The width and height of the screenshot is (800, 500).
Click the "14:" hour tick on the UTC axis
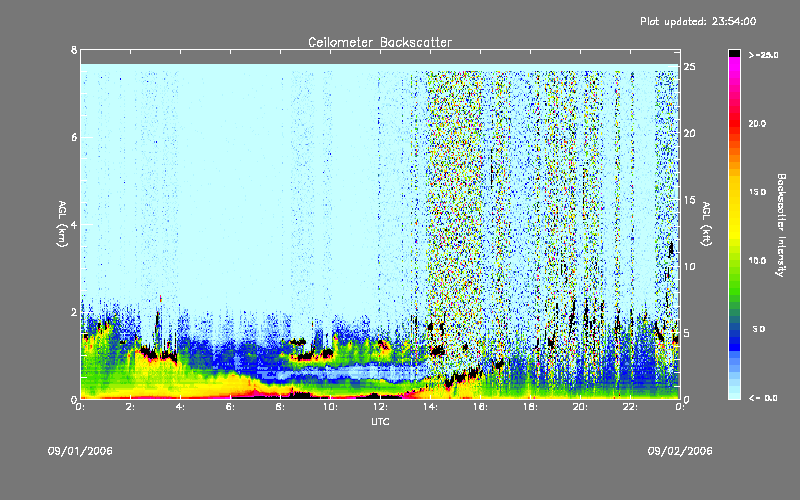(x=430, y=407)
